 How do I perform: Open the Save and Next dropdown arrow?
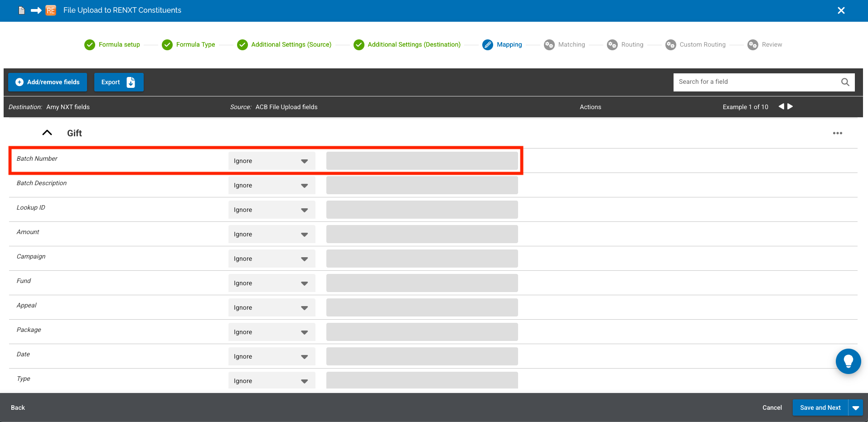(856, 408)
